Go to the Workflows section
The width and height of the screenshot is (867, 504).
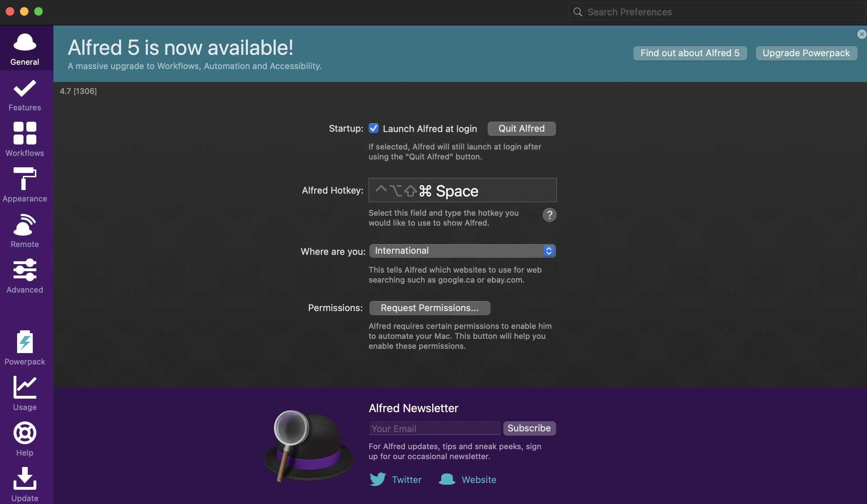click(x=25, y=140)
